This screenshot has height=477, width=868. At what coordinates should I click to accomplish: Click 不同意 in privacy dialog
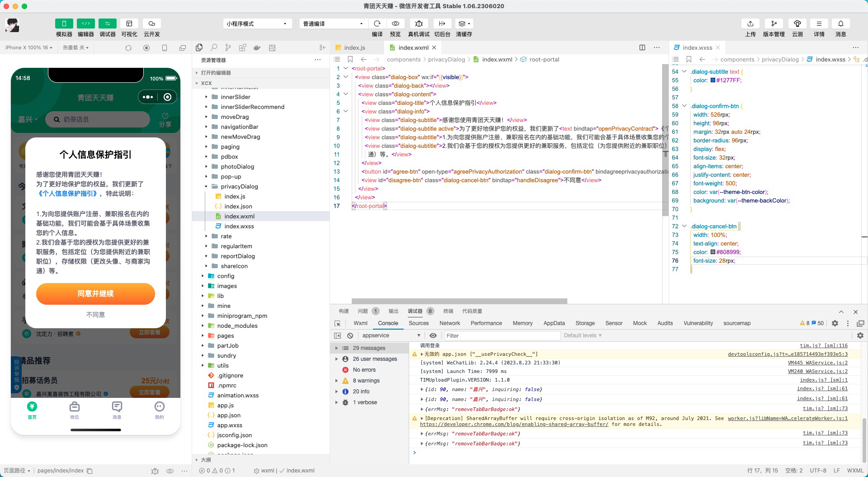coord(95,315)
